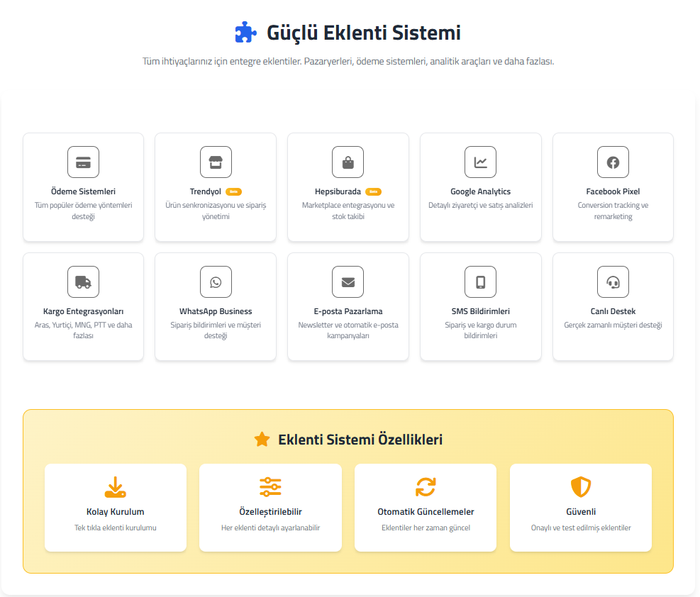Image resolution: width=700 pixels, height=597 pixels.
Task: Open the E-posta Pazarlama envelope icon
Action: (348, 282)
